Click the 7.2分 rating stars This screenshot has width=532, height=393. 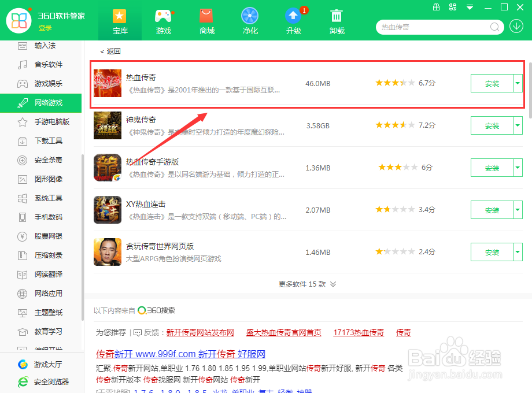395,125
